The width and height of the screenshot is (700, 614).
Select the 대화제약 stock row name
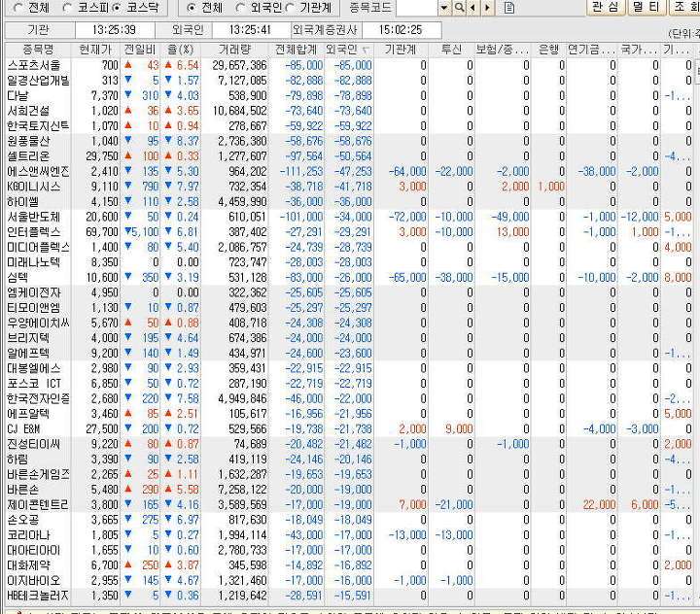point(28,565)
